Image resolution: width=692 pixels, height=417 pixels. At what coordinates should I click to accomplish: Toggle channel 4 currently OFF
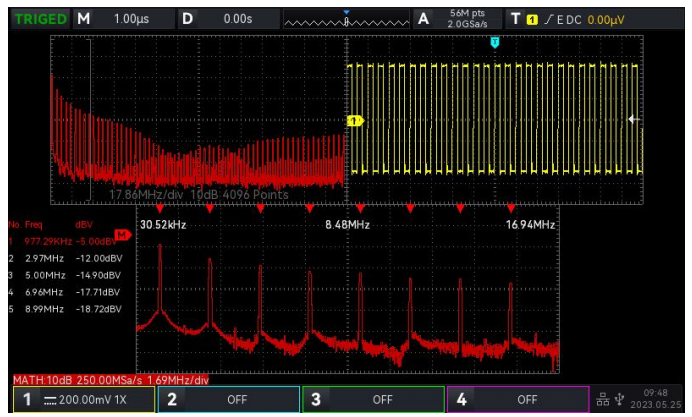(x=518, y=400)
